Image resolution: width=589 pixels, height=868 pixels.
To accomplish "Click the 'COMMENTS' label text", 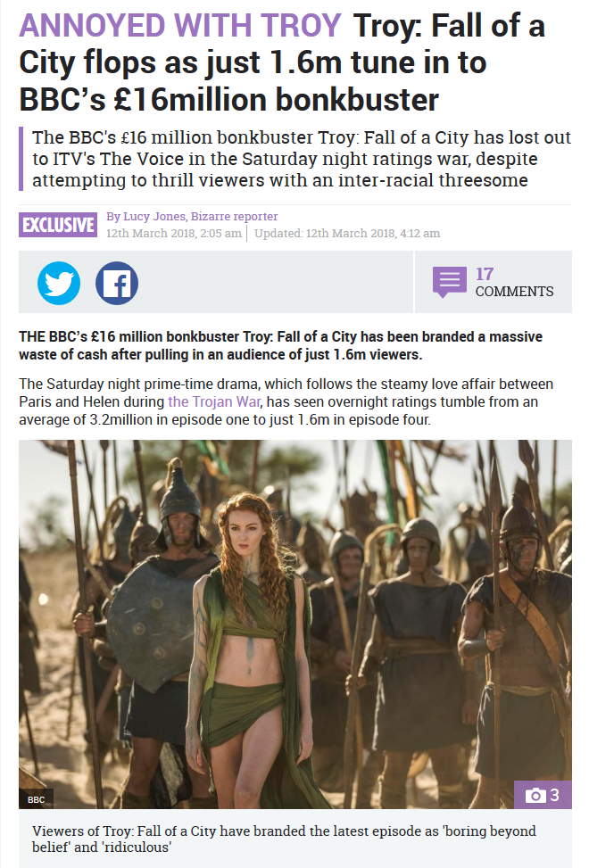I will pyautogui.click(x=514, y=291).
